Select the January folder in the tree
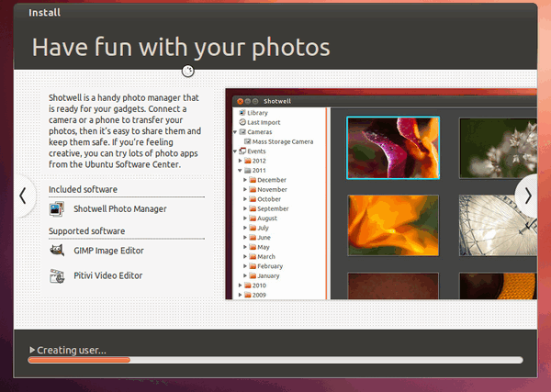Image resolution: width=551 pixels, height=392 pixels. pos(269,275)
